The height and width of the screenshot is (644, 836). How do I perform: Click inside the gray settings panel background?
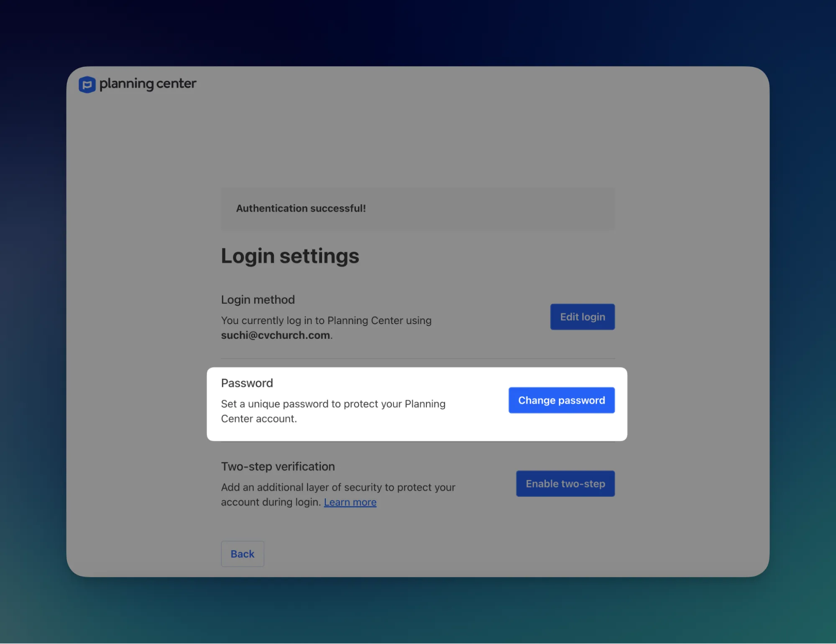pyautogui.click(x=690, y=167)
